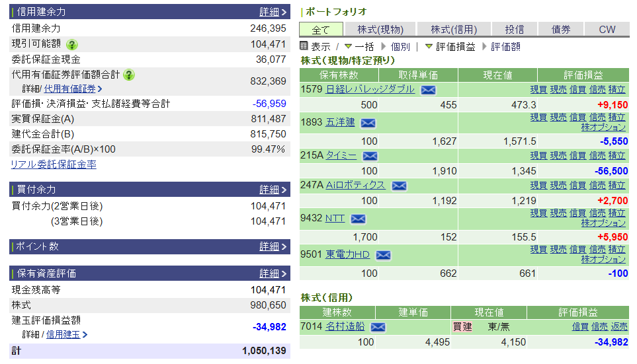Click mail icon next to 東電力HD
Viewport: 637px width, 364px height.
point(383,255)
